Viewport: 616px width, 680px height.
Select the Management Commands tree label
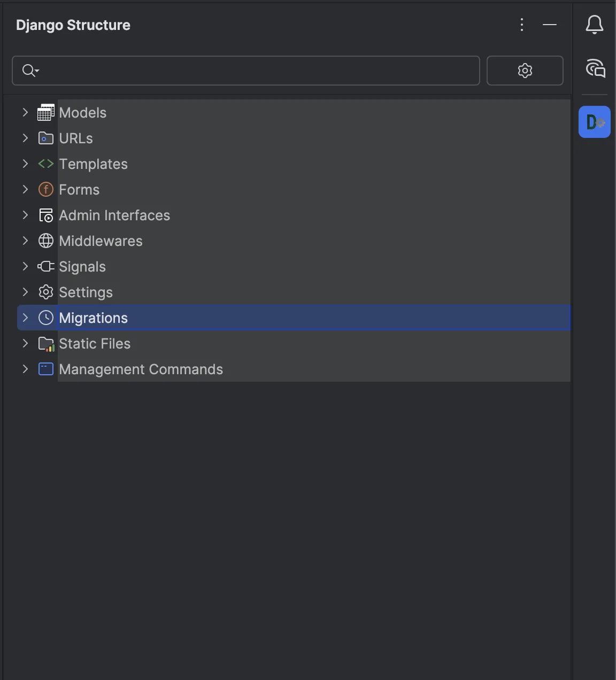pyautogui.click(x=141, y=369)
